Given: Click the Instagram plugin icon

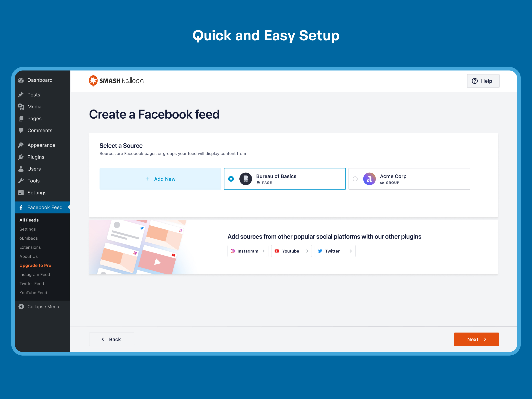Looking at the screenshot, I should [233, 251].
